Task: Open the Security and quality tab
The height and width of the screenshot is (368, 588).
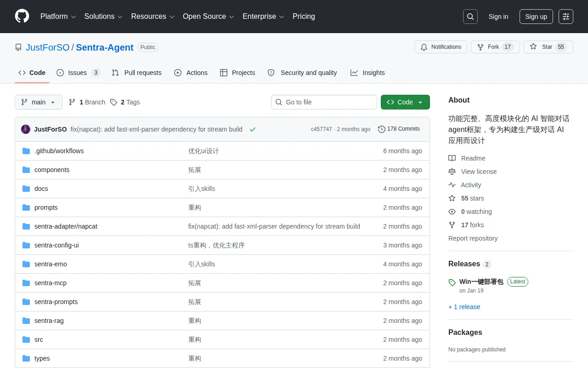Action: pos(302,73)
